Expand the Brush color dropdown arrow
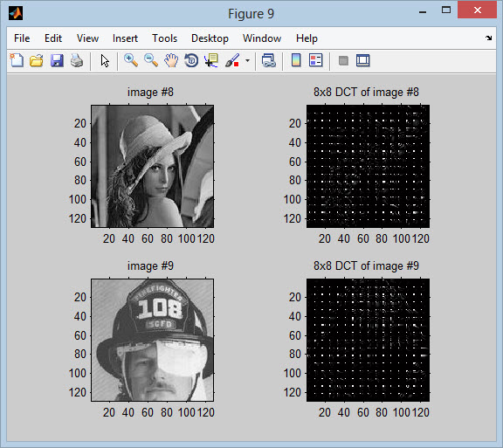Screen dimensions: 503x448 pos(247,60)
